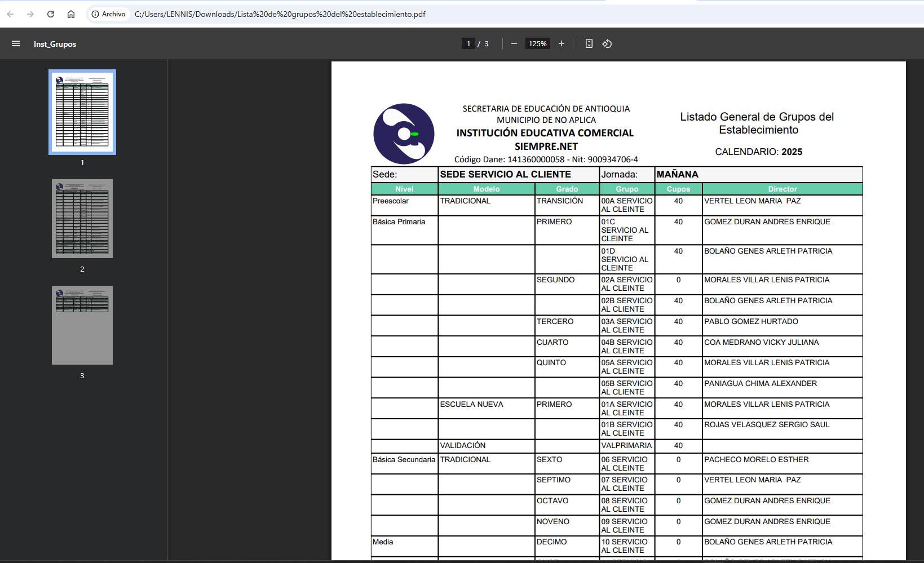Zoom in with the plus button
The width and height of the screenshot is (924, 563).
pos(562,43)
